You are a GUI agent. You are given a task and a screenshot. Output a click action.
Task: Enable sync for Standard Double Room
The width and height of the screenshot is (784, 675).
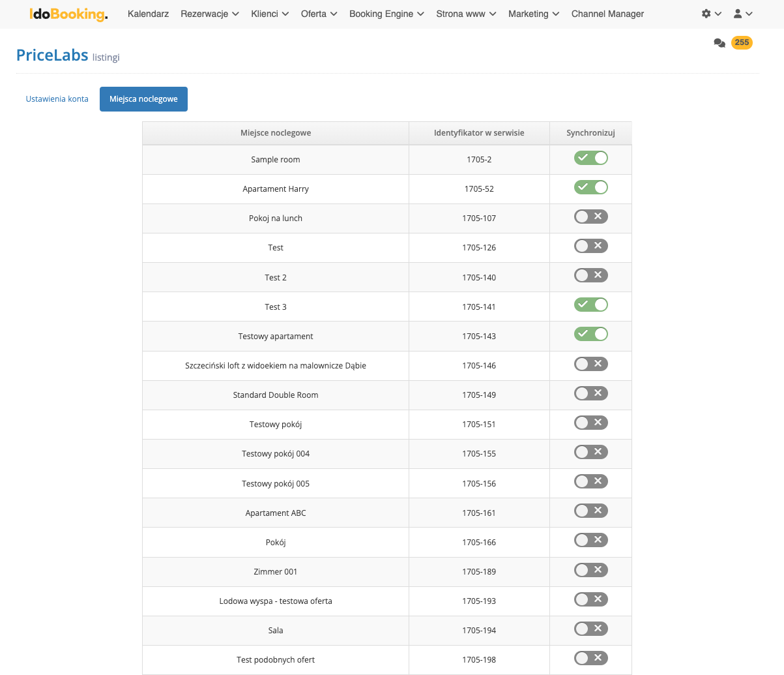(590, 393)
